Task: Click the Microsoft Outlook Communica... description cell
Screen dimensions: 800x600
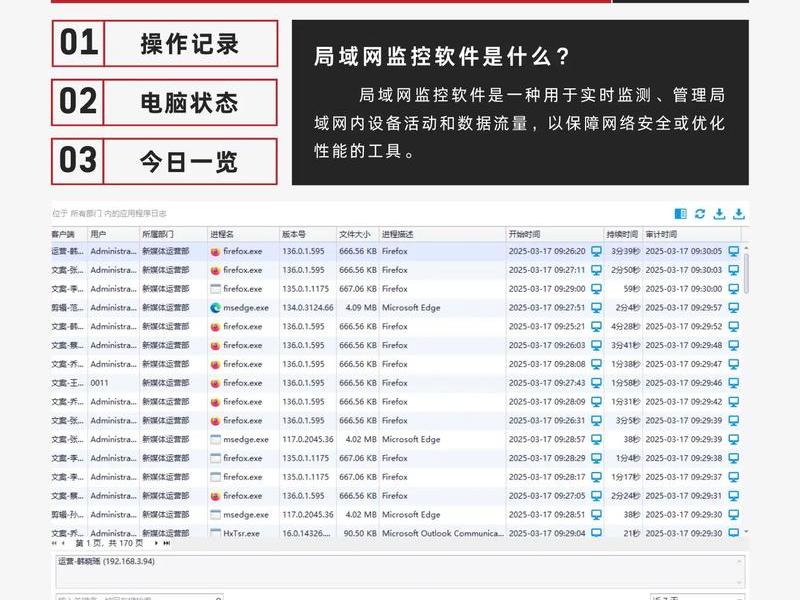Action: coord(442,533)
